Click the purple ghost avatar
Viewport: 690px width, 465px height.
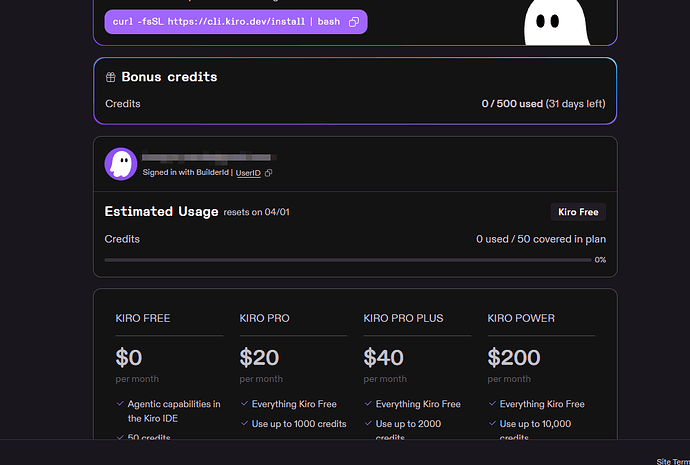(x=121, y=164)
